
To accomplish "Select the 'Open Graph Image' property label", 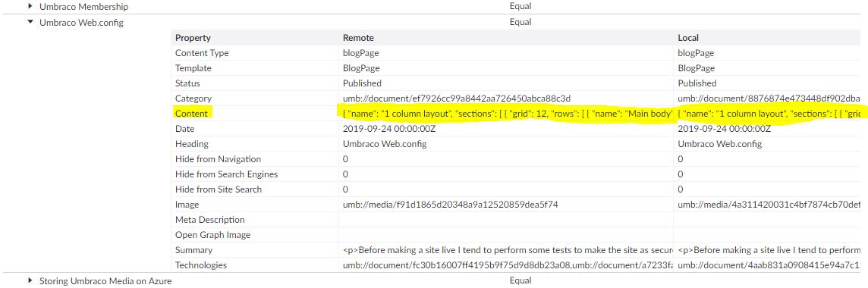I will pyautogui.click(x=212, y=235).
